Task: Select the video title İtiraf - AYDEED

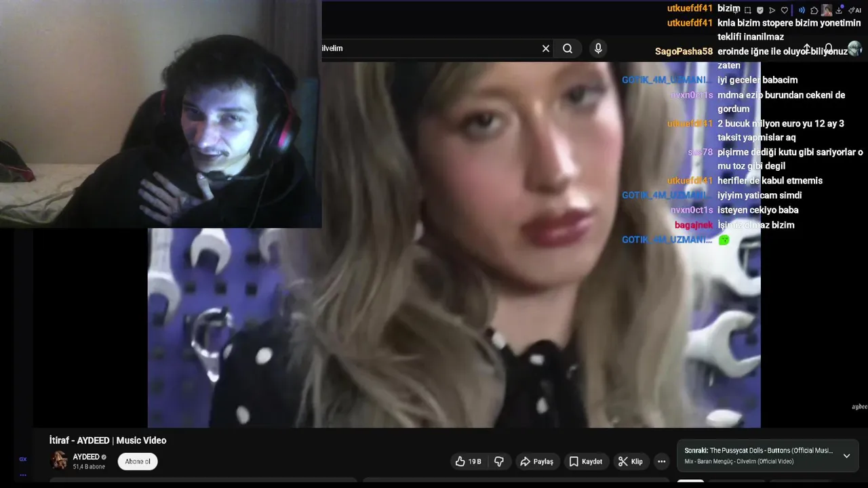Action: point(108,441)
